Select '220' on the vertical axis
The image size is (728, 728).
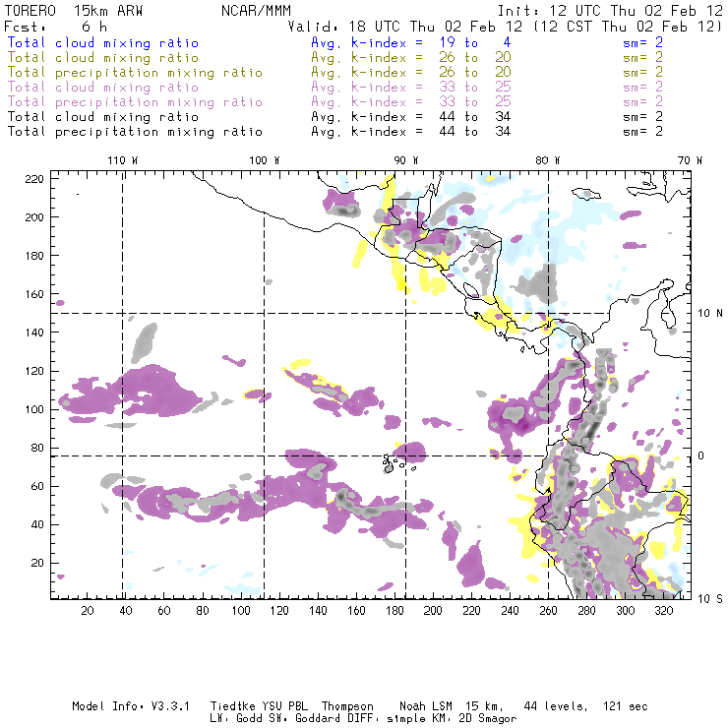click(x=34, y=179)
